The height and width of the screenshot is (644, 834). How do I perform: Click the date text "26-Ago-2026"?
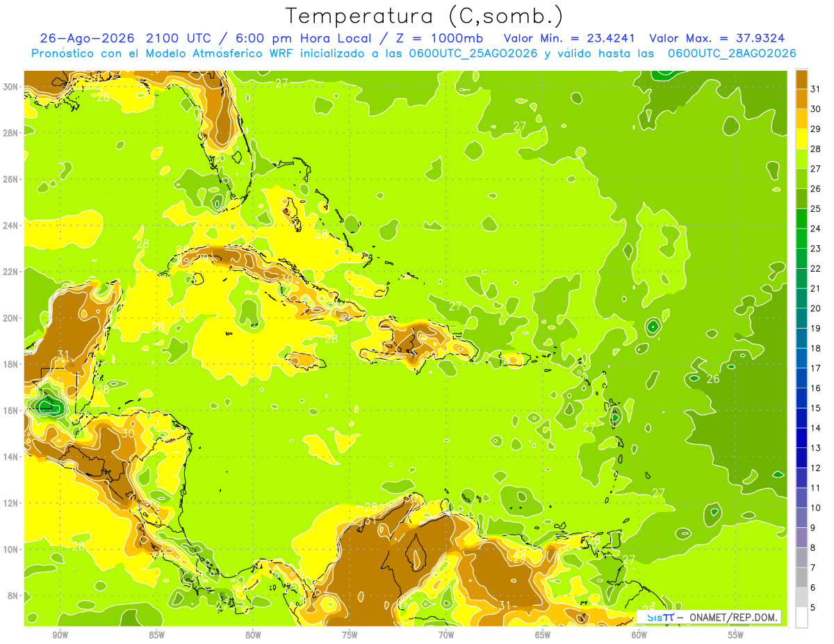pos(87,38)
